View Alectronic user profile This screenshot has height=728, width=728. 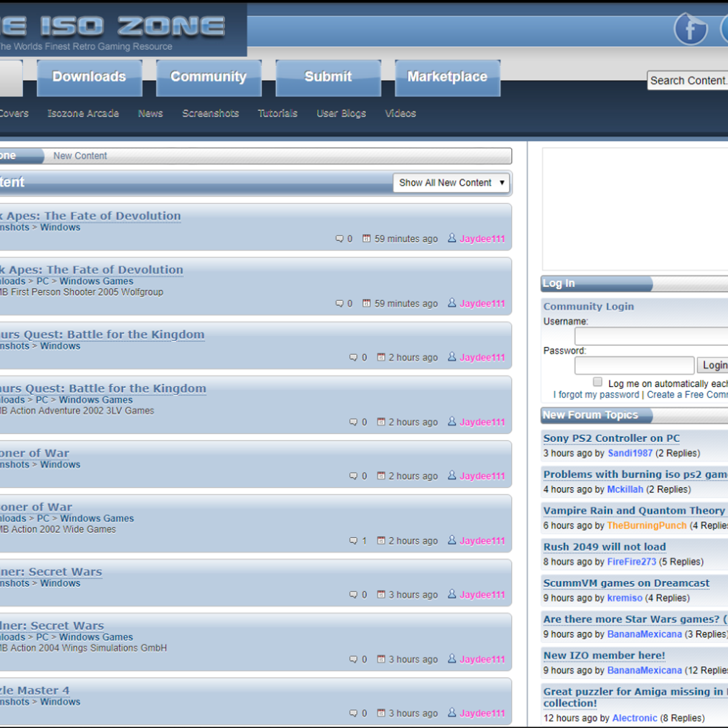635,718
